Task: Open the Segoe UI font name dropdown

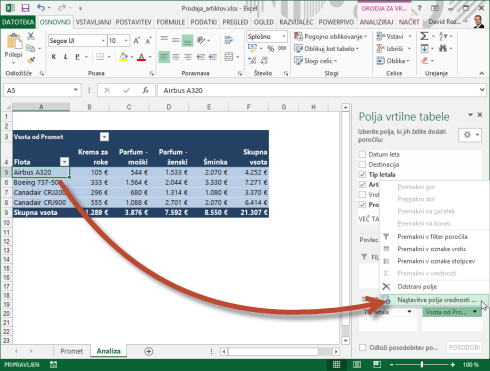Action: (x=103, y=41)
